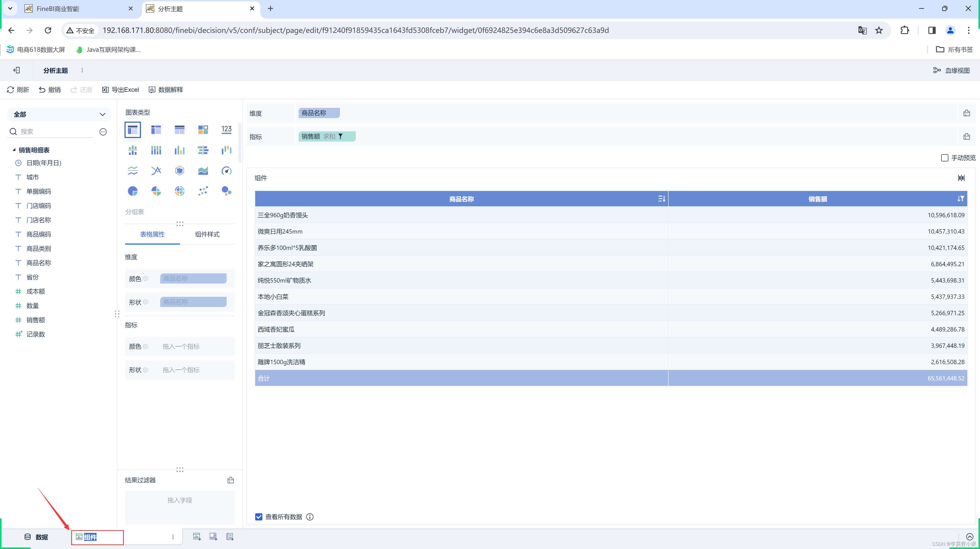Open the 电商618数据大屏 bookmark

(36, 49)
